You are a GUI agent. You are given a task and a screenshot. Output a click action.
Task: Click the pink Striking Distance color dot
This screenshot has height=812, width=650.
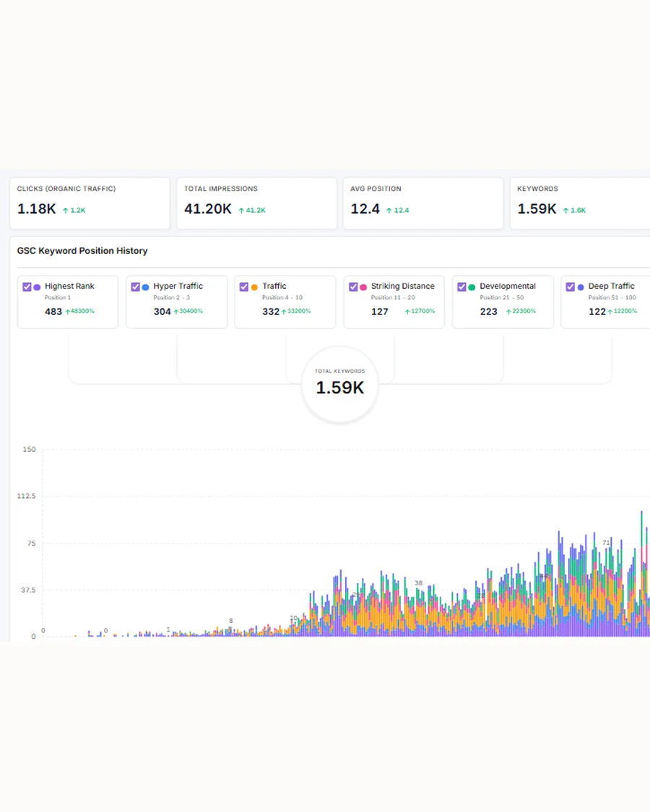pyautogui.click(x=363, y=287)
